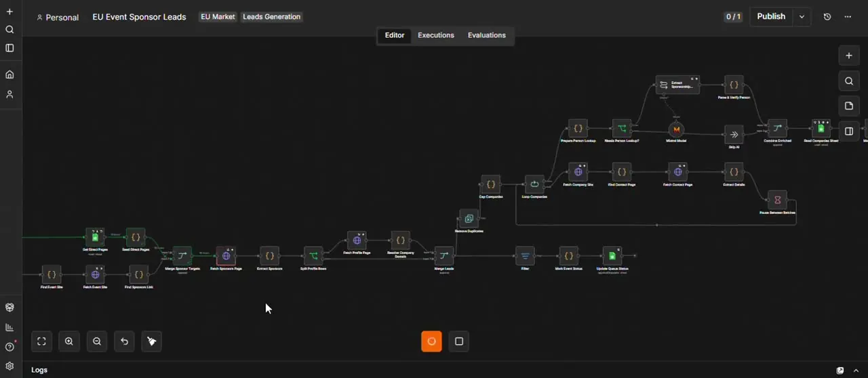Click the zoom to fit canvas icon
The width and height of the screenshot is (868, 378).
tap(41, 341)
